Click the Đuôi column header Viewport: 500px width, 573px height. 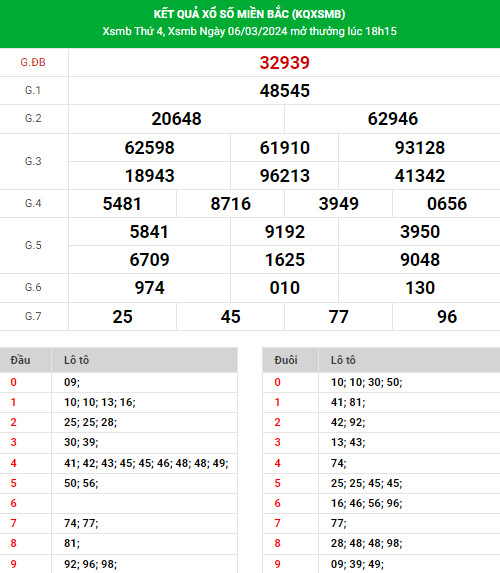[285, 360]
